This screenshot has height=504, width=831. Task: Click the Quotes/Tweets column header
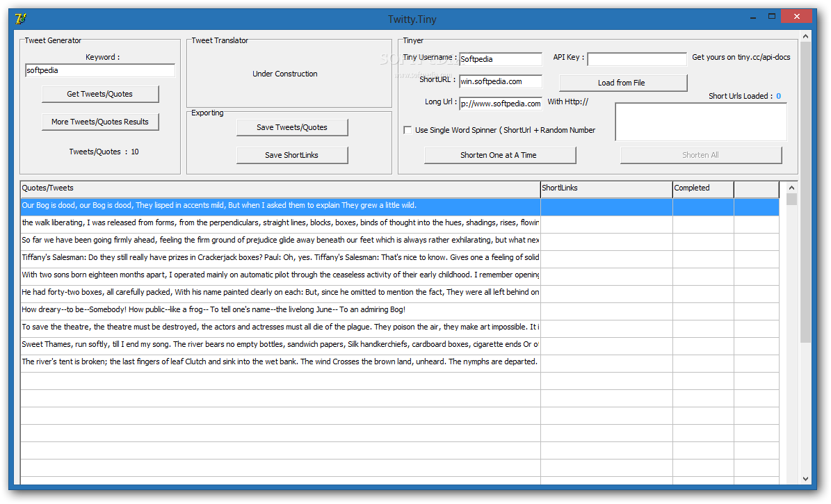280,188
